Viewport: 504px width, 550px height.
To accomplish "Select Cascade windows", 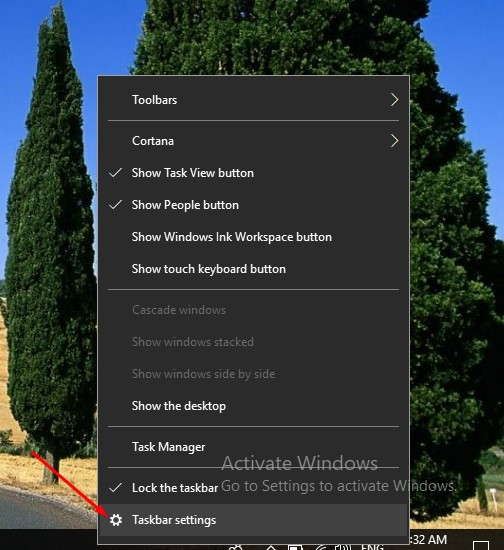I will [x=253, y=310].
